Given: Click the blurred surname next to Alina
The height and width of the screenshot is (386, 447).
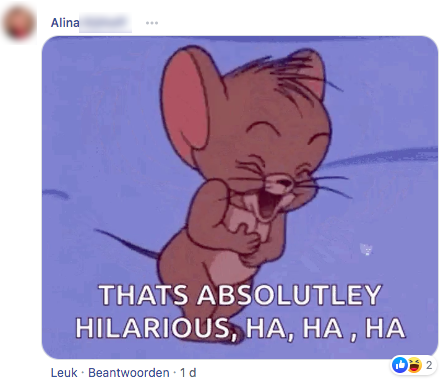Looking at the screenshot, I should 105,23.
